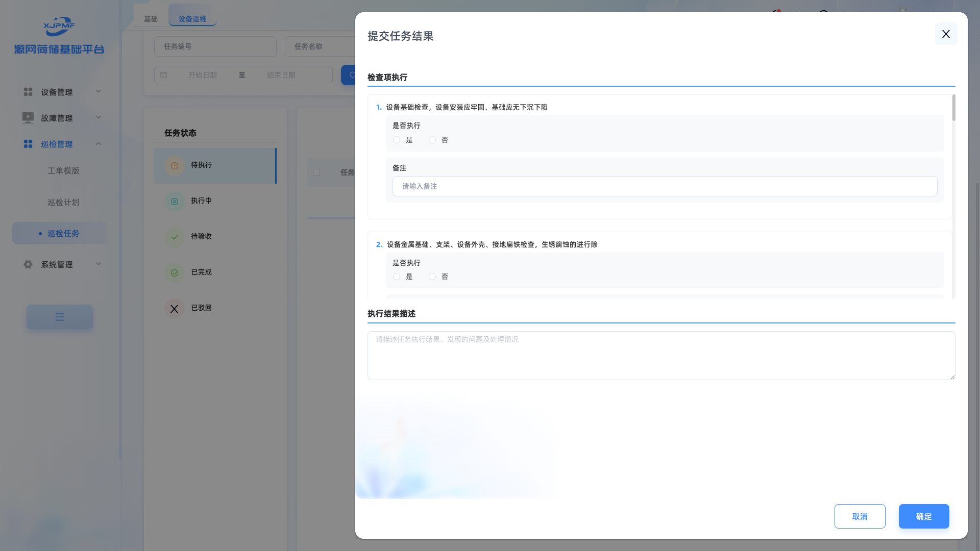The width and height of the screenshot is (980, 551).
Task: Click the 设备管理 grid icon in sidebar
Action: coord(28,92)
